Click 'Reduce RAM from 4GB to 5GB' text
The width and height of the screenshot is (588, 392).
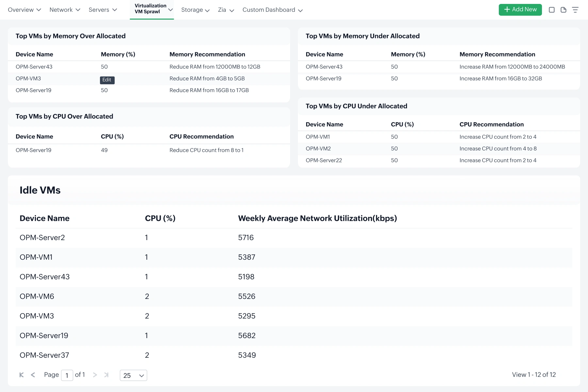(x=207, y=78)
